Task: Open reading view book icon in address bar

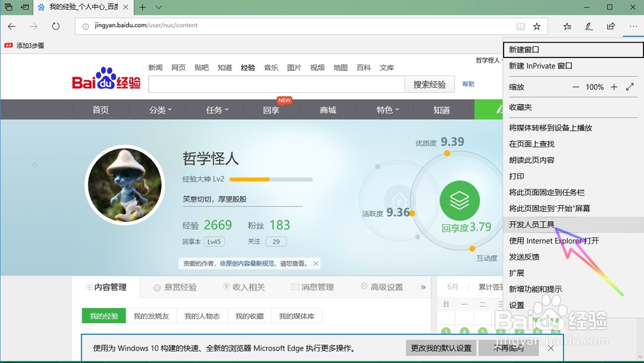Action: 520,26
